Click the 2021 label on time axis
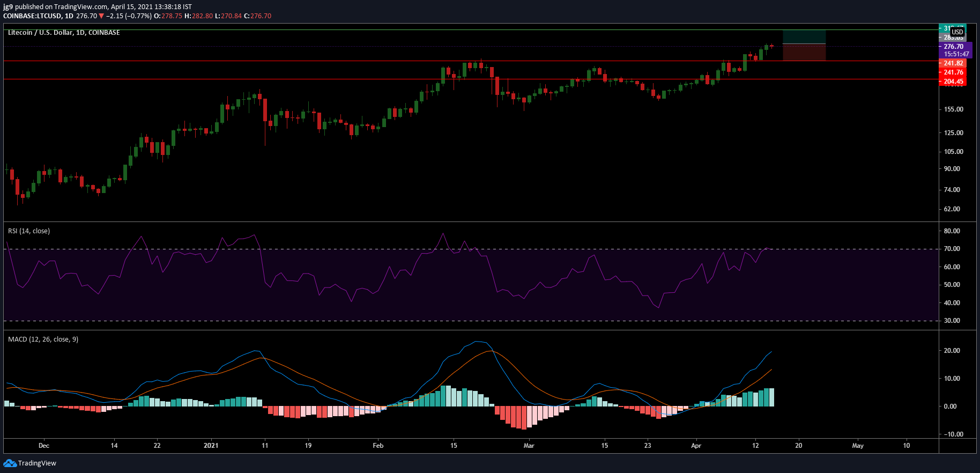 211,446
